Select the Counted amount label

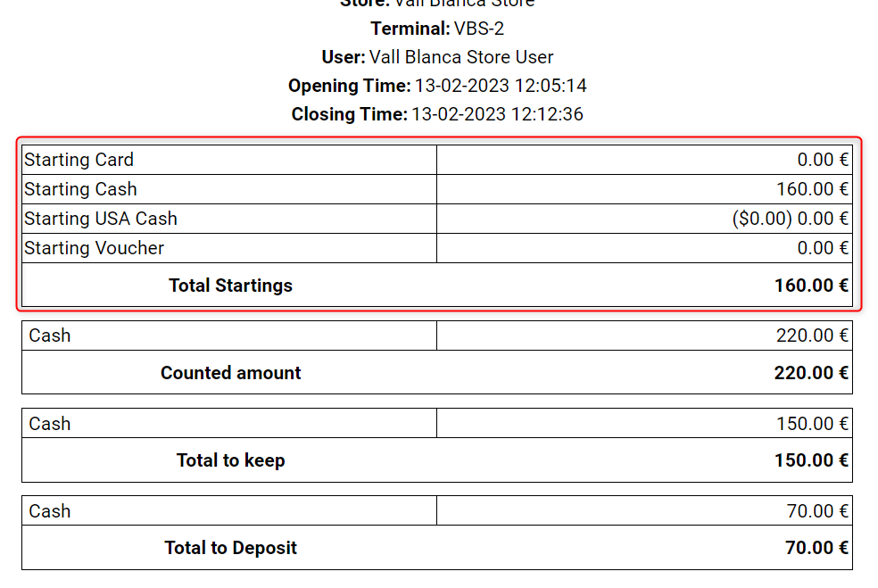[230, 373]
